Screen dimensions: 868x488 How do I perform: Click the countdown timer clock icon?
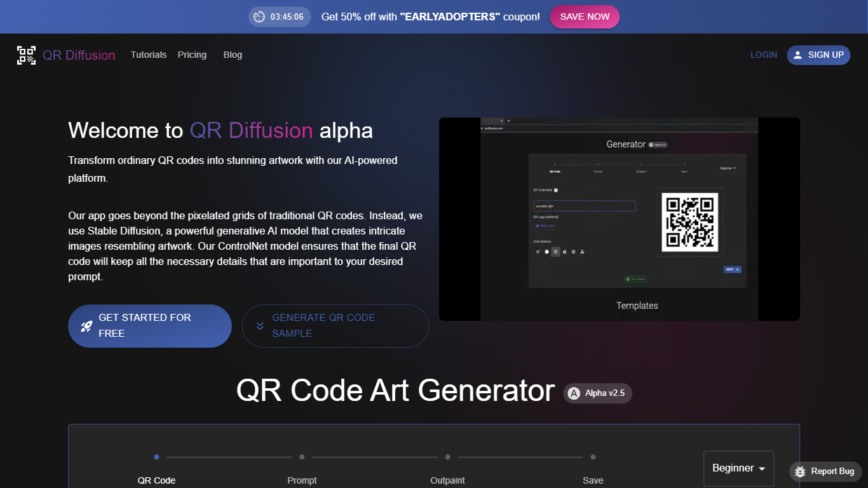pyautogui.click(x=259, y=17)
